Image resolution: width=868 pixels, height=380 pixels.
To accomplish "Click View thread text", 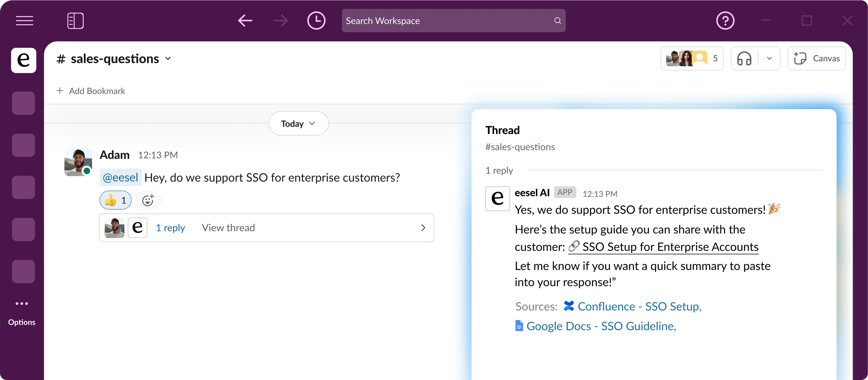I will [228, 228].
